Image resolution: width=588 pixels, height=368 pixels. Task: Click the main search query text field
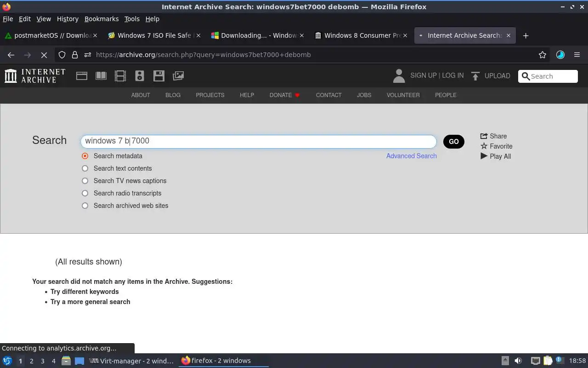pos(259,141)
